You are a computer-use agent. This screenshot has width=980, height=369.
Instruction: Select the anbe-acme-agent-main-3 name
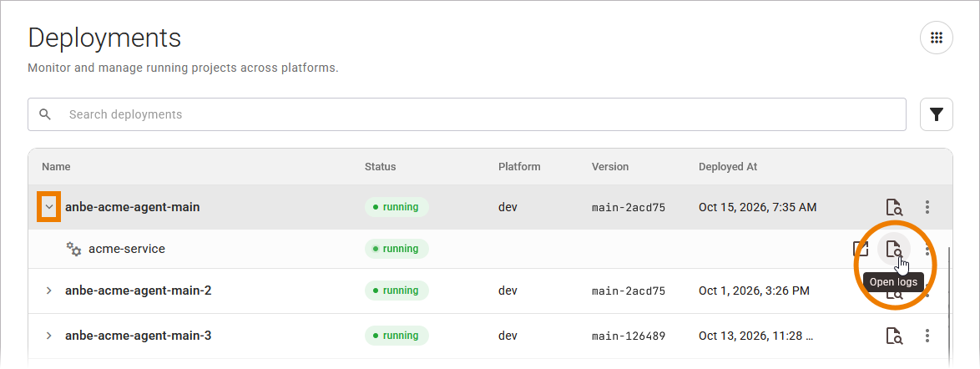point(138,336)
